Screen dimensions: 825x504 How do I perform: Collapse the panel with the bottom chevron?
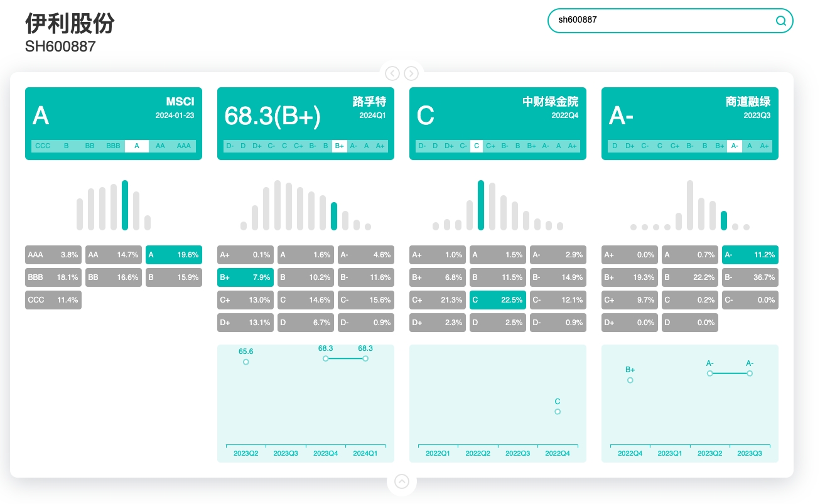coord(402,482)
